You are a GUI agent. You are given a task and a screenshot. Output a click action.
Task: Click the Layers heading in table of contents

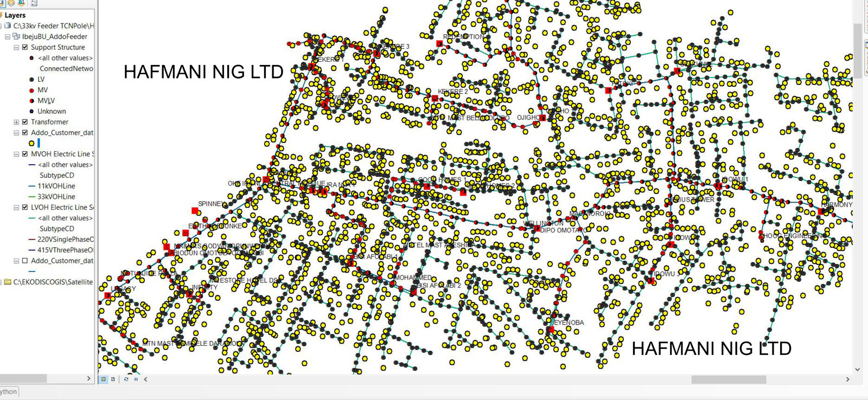pyautogui.click(x=15, y=15)
